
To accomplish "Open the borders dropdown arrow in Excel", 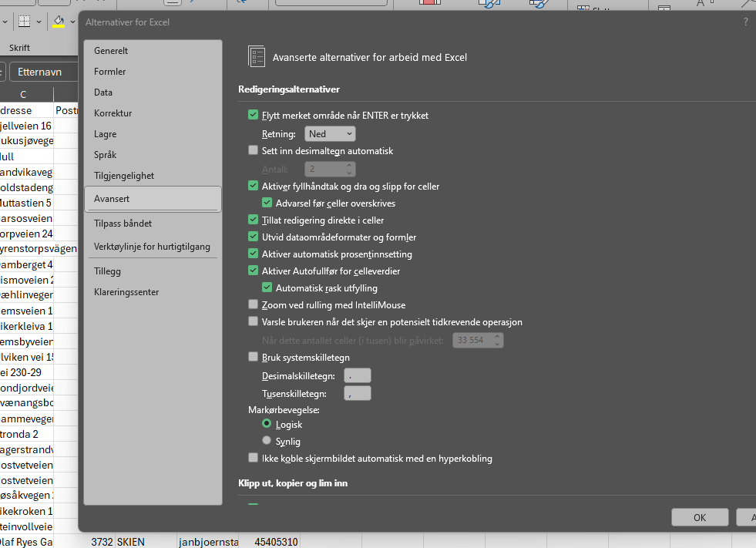I will click(x=39, y=22).
